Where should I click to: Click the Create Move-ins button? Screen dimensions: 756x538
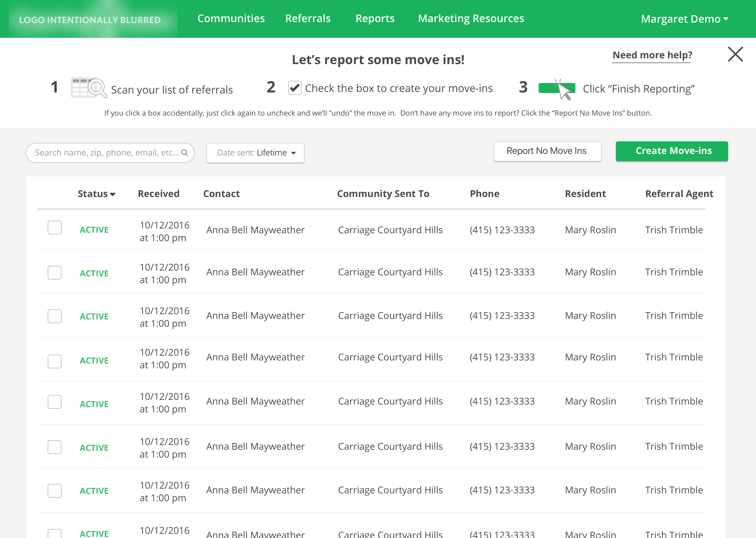coord(672,151)
